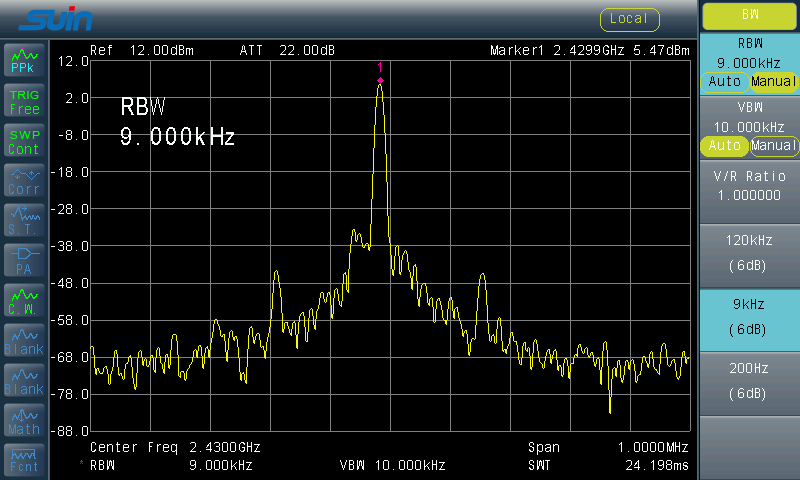800x480 pixels.
Task: Click the Local mode indicator
Action: pyautogui.click(x=629, y=18)
